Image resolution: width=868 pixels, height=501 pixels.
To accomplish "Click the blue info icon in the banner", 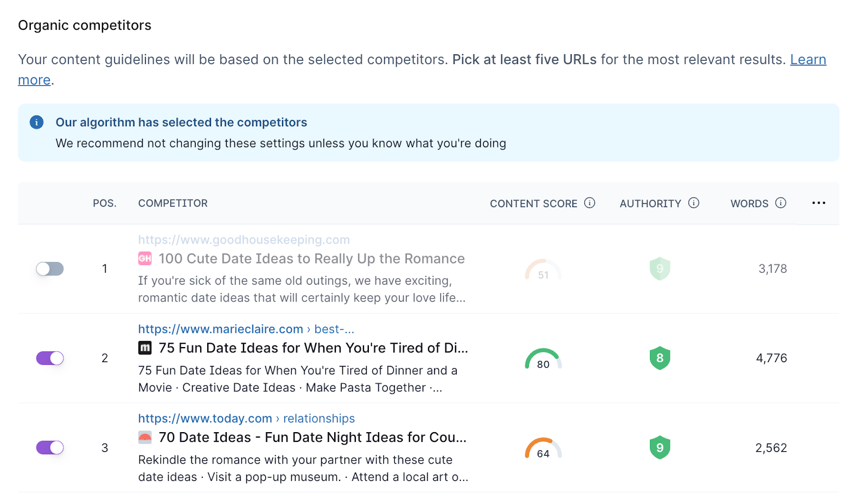I will (x=36, y=123).
